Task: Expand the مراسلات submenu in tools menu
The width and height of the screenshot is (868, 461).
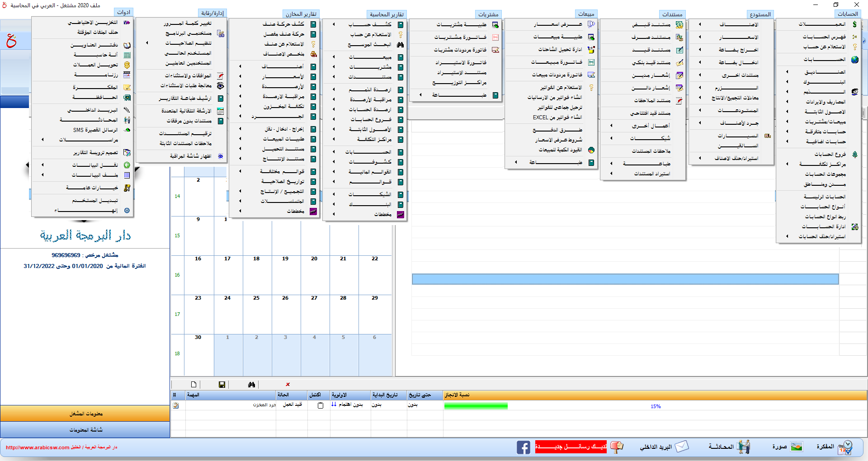Action: coord(88,140)
